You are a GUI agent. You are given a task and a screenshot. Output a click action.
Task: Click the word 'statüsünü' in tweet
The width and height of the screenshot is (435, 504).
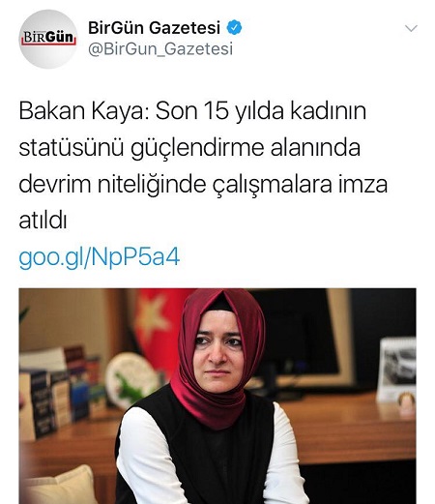click(x=72, y=148)
